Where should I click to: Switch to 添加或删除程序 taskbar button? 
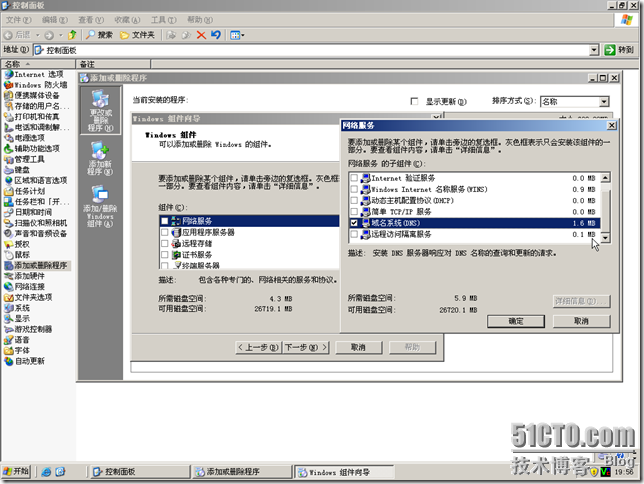(242, 472)
